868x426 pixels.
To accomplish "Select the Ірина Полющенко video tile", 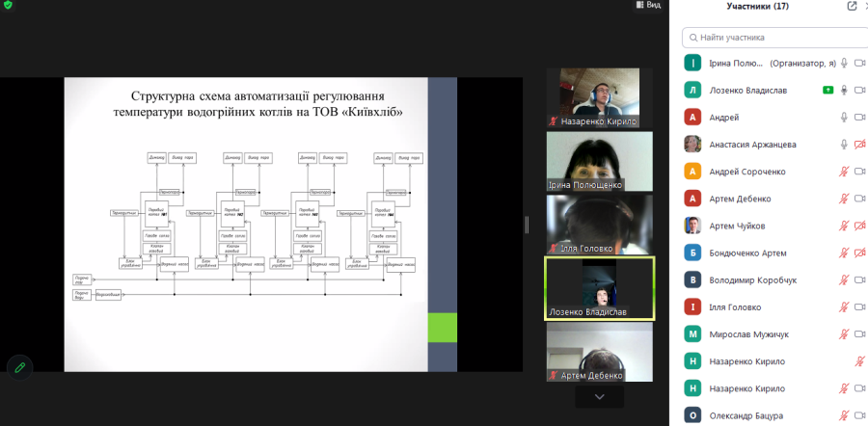I will tap(600, 162).
